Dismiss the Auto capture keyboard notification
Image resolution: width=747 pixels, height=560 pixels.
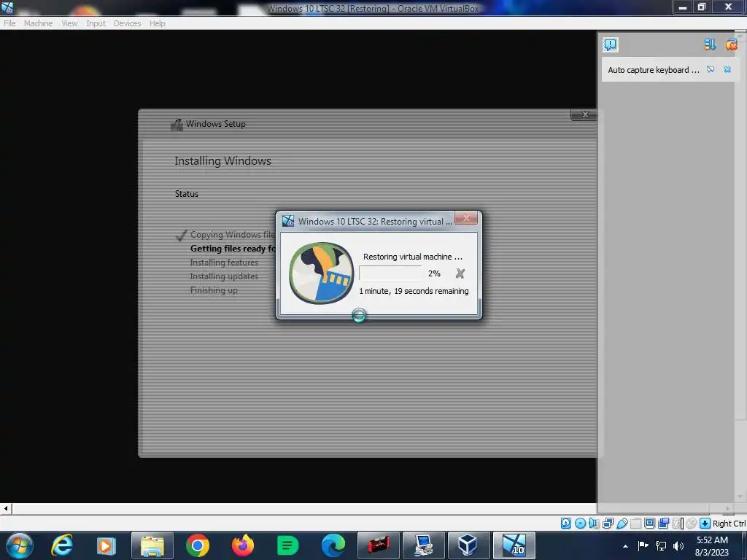click(x=727, y=69)
